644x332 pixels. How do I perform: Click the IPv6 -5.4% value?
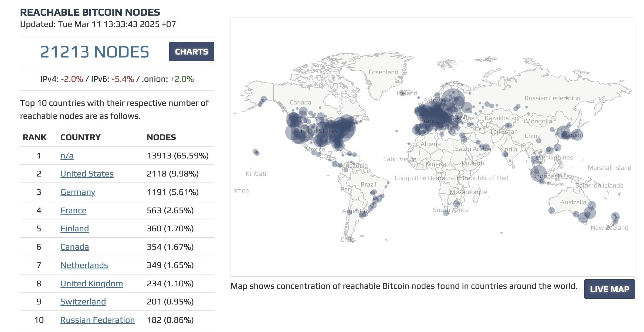coord(123,79)
